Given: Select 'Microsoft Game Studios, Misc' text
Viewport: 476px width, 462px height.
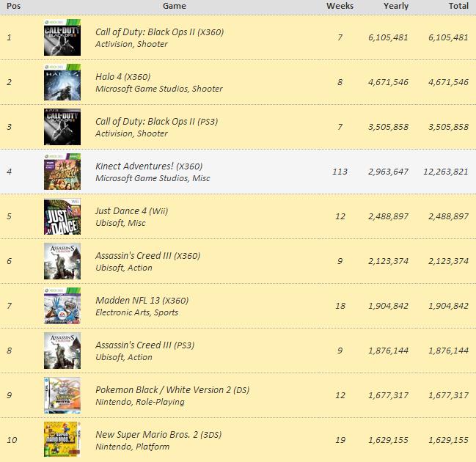Looking at the screenshot, I should [x=153, y=178].
